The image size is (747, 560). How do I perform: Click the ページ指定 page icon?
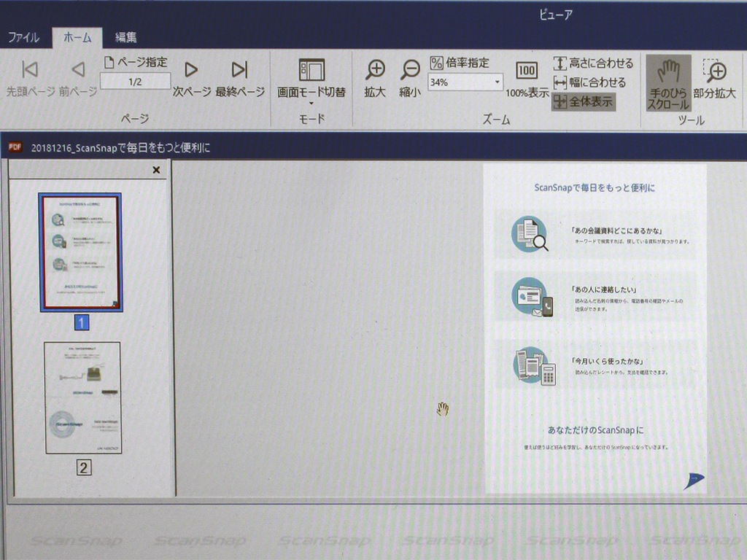pyautogui.click(x=109, y=62)
